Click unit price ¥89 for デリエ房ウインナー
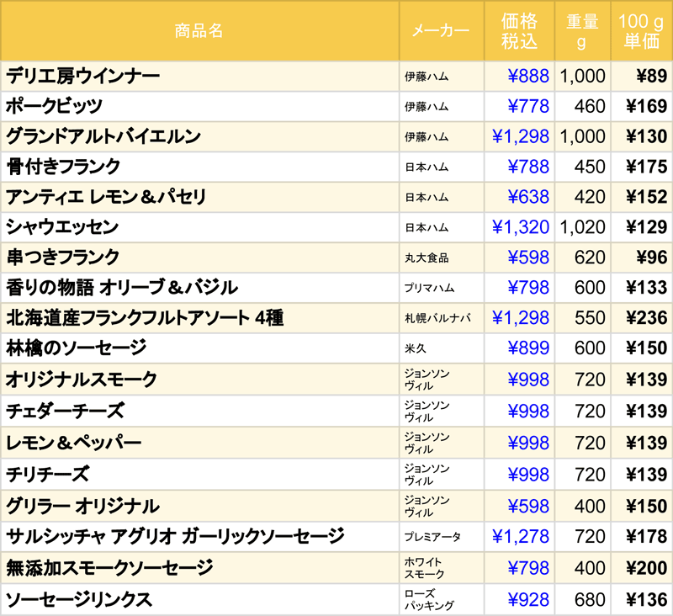The image size is (673, 616). (x=651, y=77)
